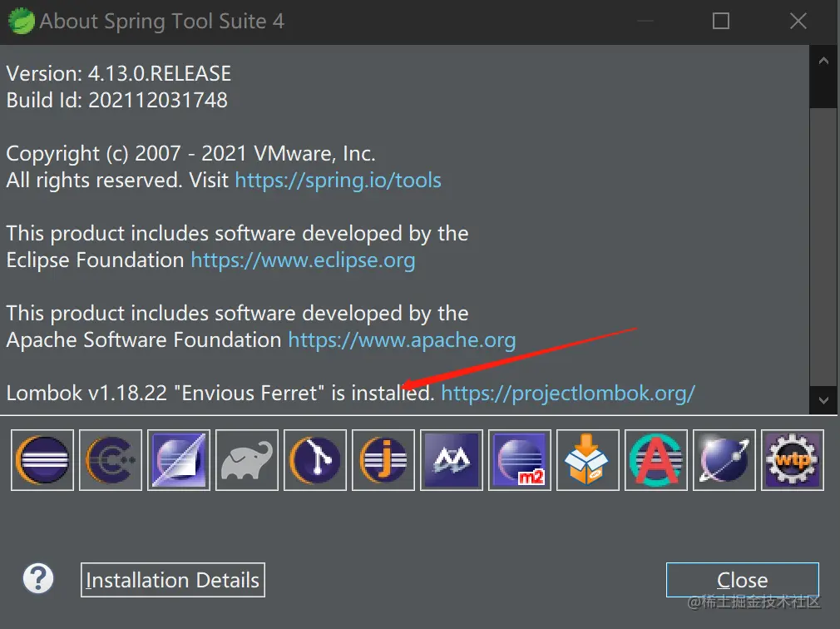
Task: Maximize the About Spring Tool Suite window
Action: pyautogui.click(x=721, y=22)
